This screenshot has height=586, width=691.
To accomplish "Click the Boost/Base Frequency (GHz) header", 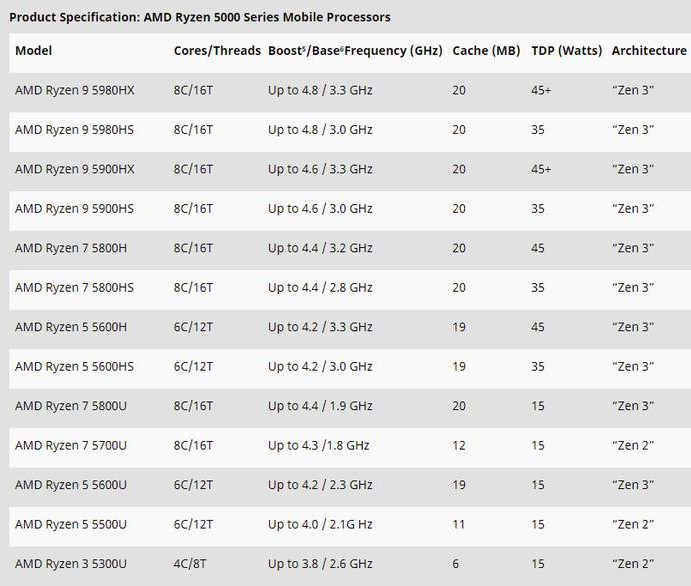I will [x=355, y=51].
